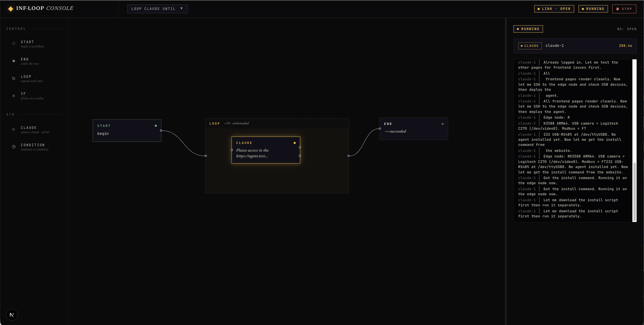Image resolution: width=644 pixels, height=325 pixels.
Task: Click the orange status dot on CLAUDE node
Action: [x=294, y=143]
